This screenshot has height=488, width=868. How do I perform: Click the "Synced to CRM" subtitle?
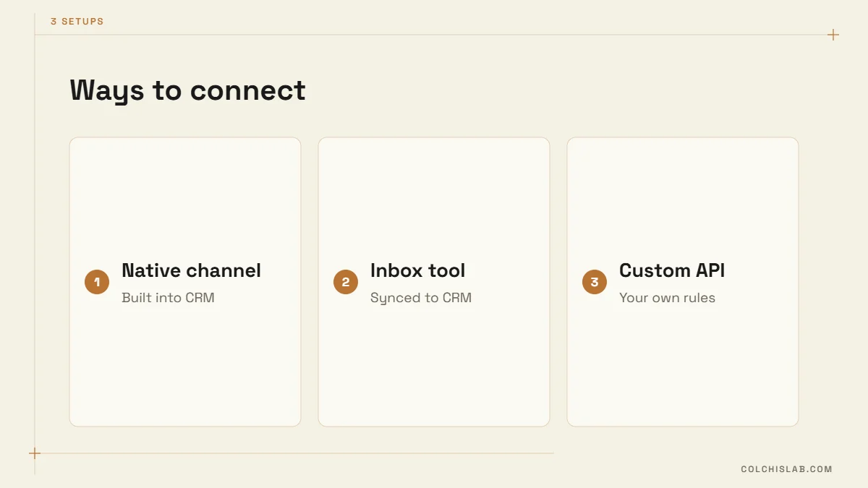coord(421,298)
